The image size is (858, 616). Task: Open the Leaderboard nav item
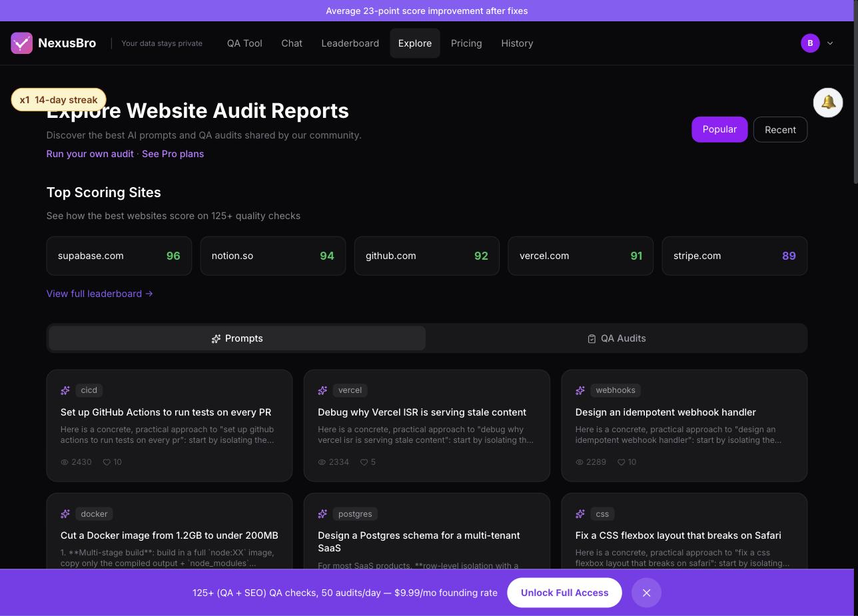pyautogui.click(x=350, y=43)
